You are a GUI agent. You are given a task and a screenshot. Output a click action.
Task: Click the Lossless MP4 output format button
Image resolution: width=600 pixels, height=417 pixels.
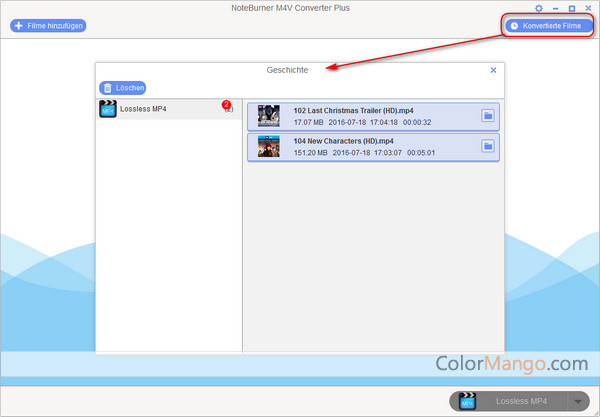[519, 401]
